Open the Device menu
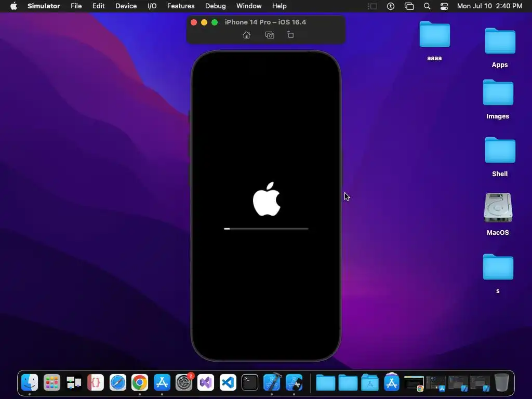 (126, 6)
